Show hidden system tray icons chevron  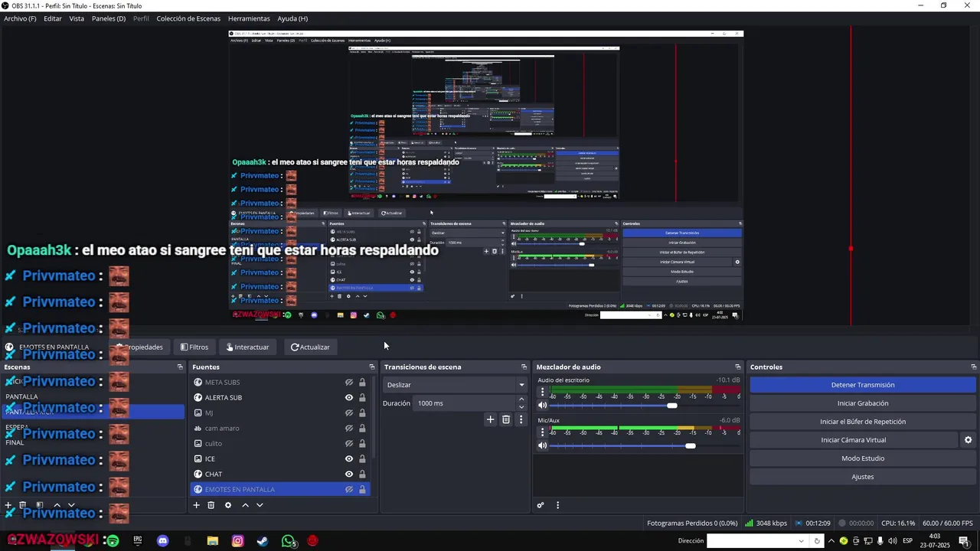click(831, 541)
